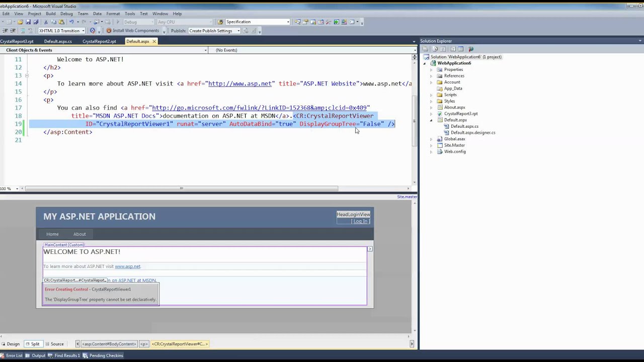This screenshot has width=644, height=362.
Task: Select Default.aspx.designer.cs file
Action: pyautogui.click(x=473, y=133)
